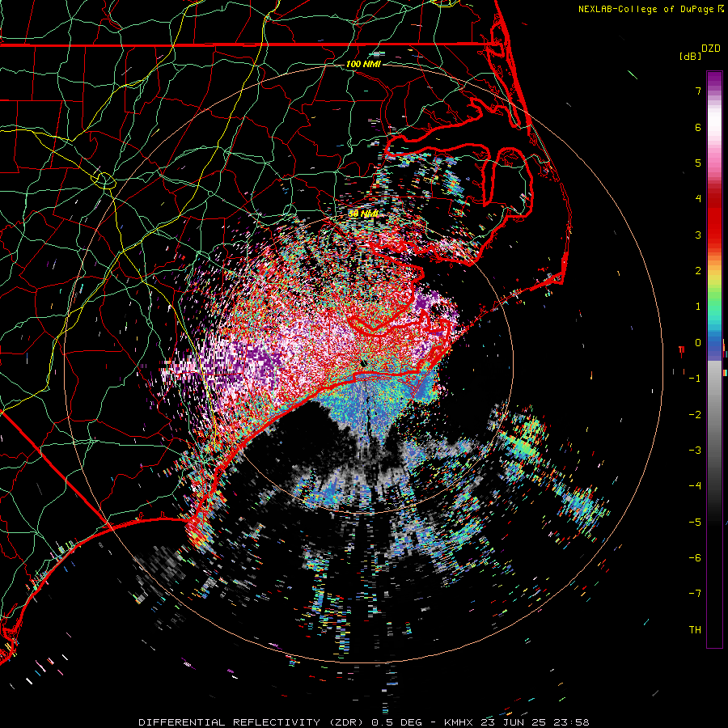Click the 2 tick on the color scale
The width and height of the screenshot is (728, 728).
pos(698,271)
